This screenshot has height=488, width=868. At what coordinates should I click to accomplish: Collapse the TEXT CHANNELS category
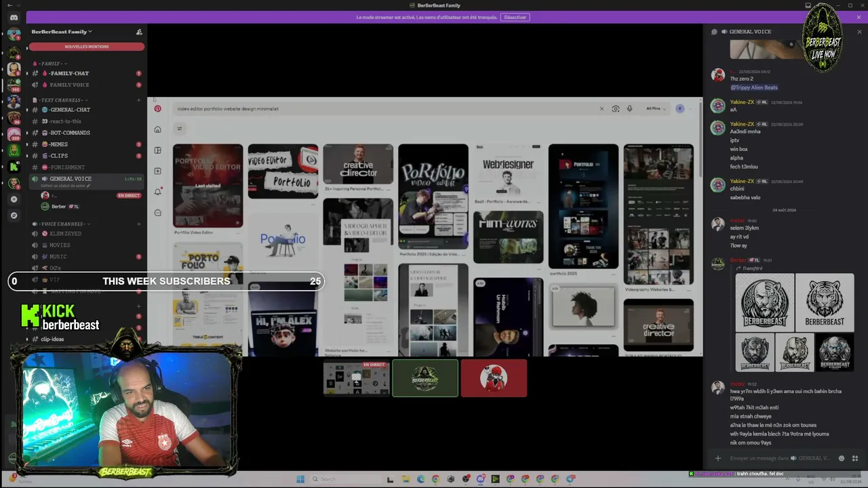60,100
